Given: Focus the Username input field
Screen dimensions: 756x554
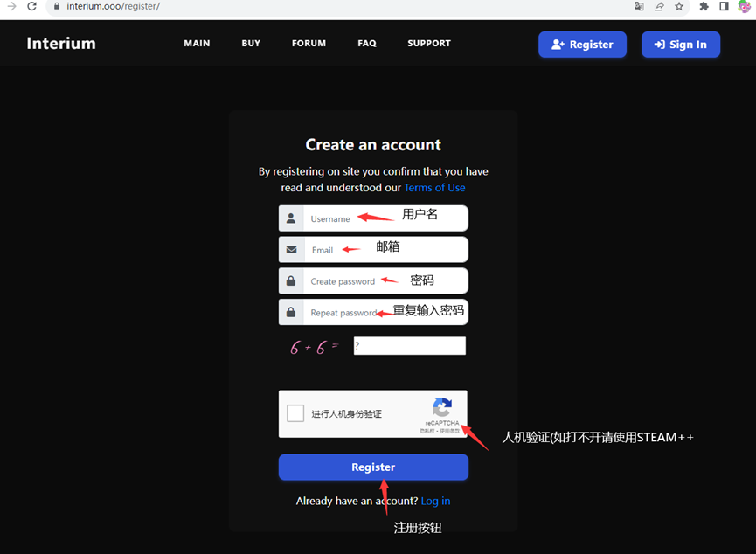Looking at the screenshot, I should pos(350,218).
